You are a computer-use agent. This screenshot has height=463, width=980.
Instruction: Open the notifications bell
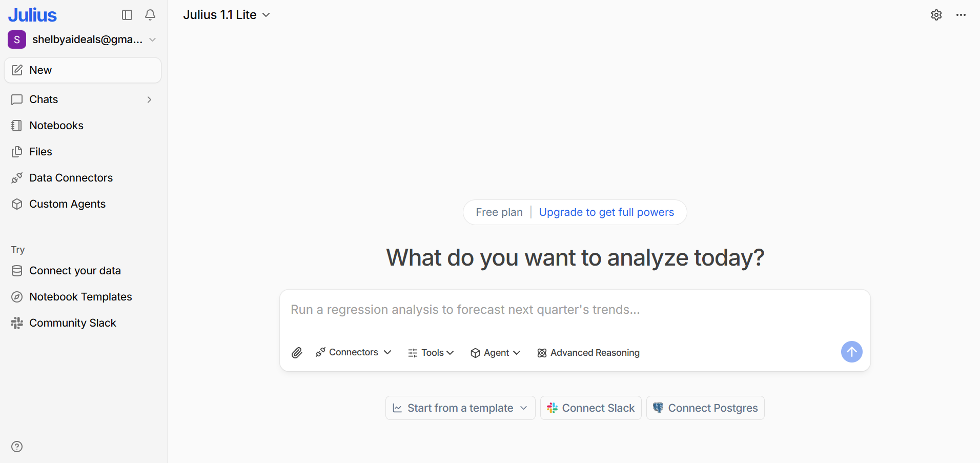150,15
